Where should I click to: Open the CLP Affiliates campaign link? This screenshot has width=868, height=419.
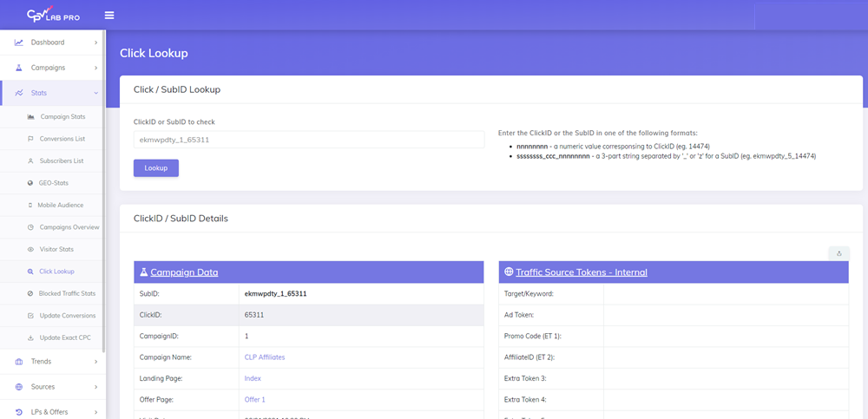(265, 357)
